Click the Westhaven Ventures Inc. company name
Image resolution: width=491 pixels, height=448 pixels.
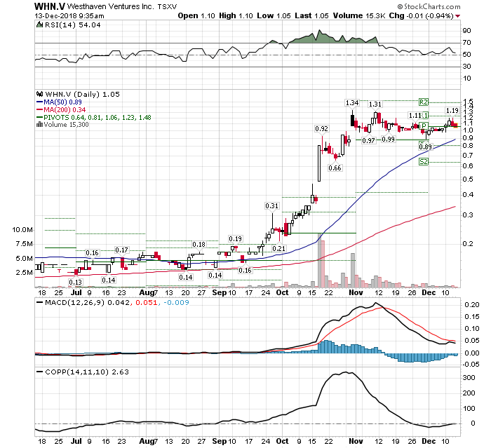tap(111, 6)
